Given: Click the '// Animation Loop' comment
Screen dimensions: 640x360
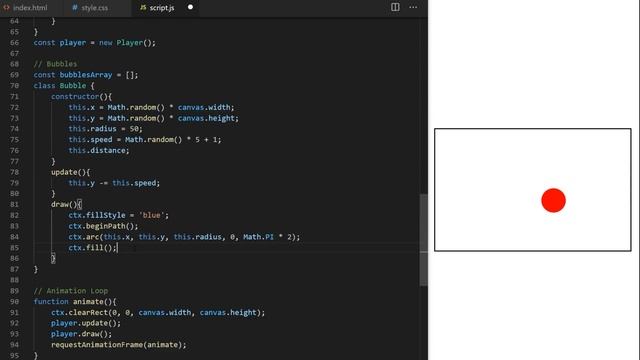Looking at the screenshot, I should (x=71, y=291).
